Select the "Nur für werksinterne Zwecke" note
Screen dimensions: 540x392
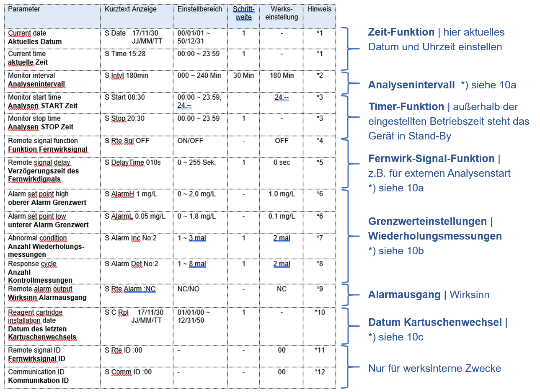(x=434, y=369)
